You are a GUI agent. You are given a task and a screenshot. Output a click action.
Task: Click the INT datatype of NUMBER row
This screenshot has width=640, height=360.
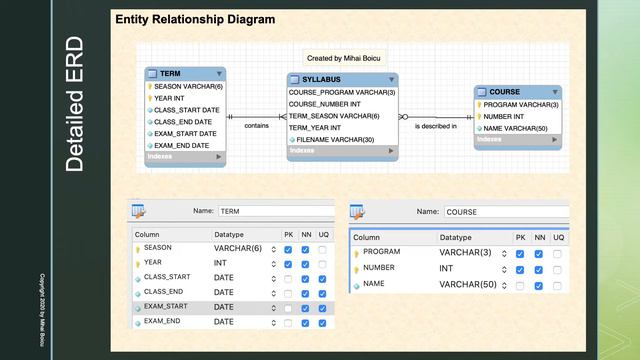(x=446, y=269)
